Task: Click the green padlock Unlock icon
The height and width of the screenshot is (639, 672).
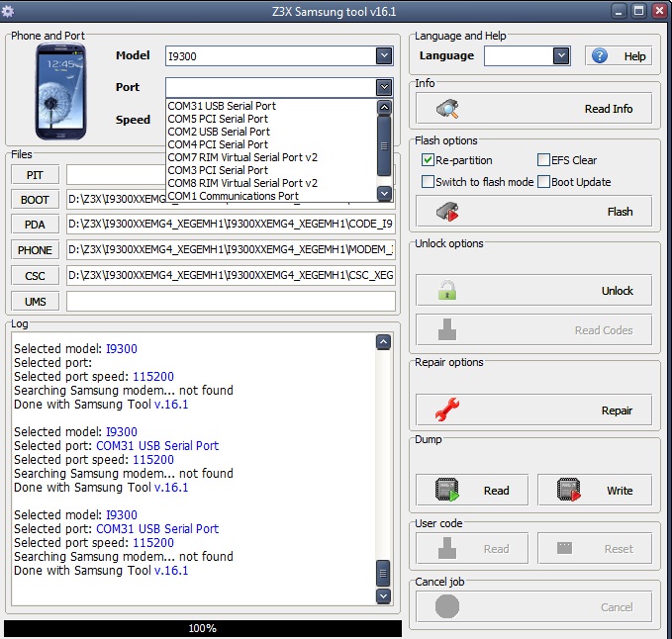Action: point(447,291)
